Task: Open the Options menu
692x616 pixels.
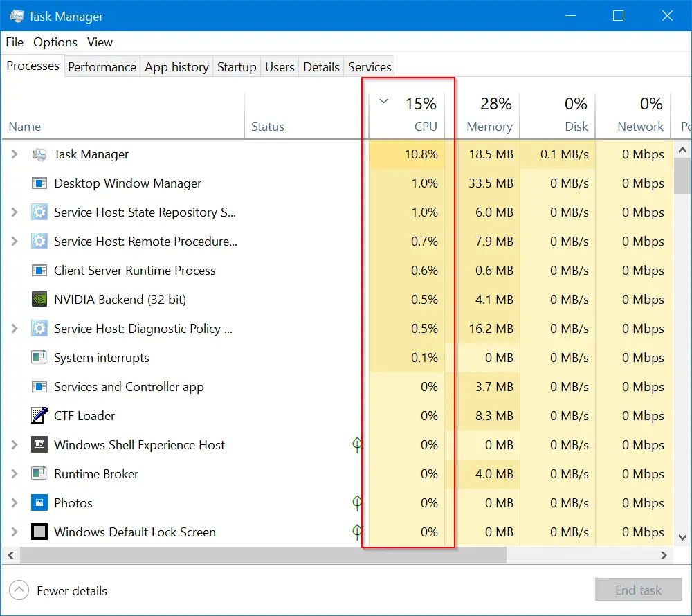Action: (55, 42)
